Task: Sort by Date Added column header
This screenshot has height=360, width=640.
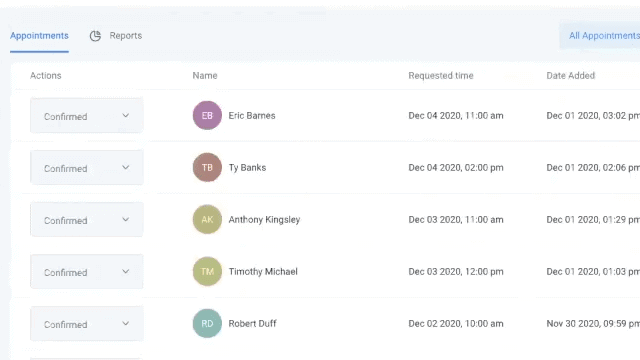Action: pyautogui.click(x=571, y=76)
